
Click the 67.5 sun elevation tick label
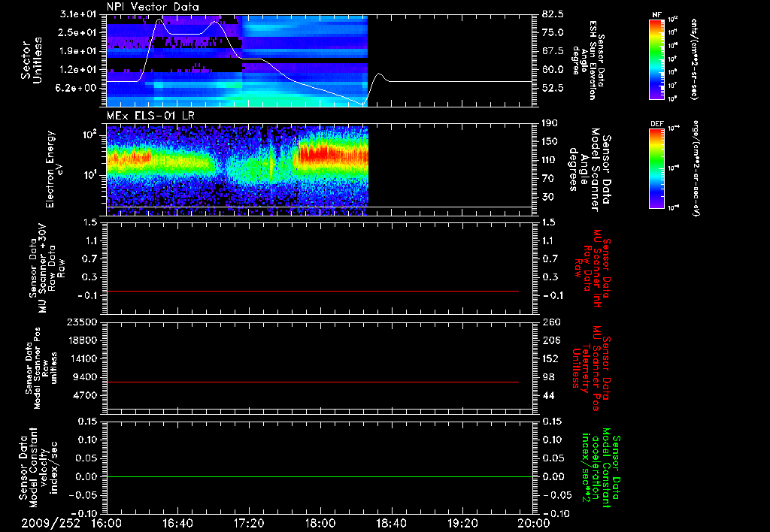[553, 51]
